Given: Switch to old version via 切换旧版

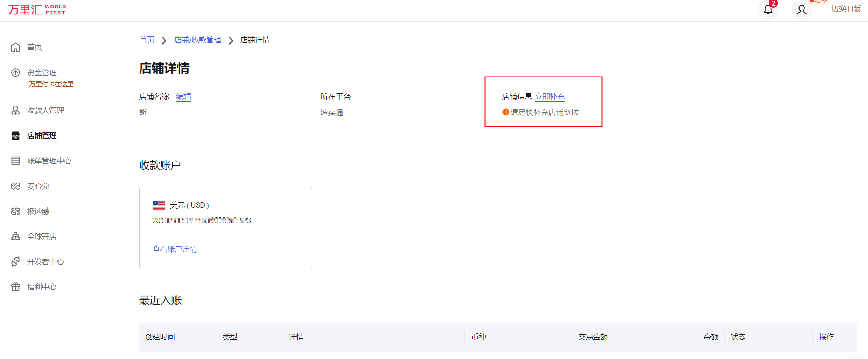Looking at the screenshot, I should (846, 9).
